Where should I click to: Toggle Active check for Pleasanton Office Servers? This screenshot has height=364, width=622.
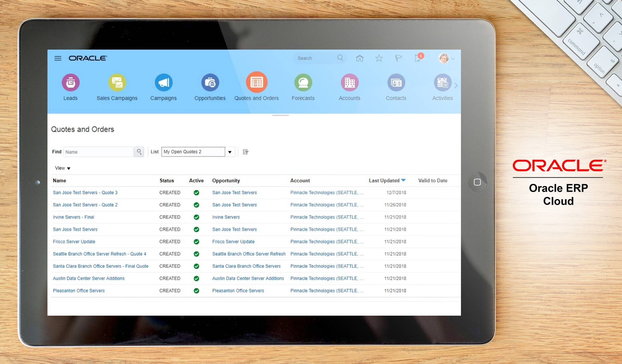click(196, 290)
